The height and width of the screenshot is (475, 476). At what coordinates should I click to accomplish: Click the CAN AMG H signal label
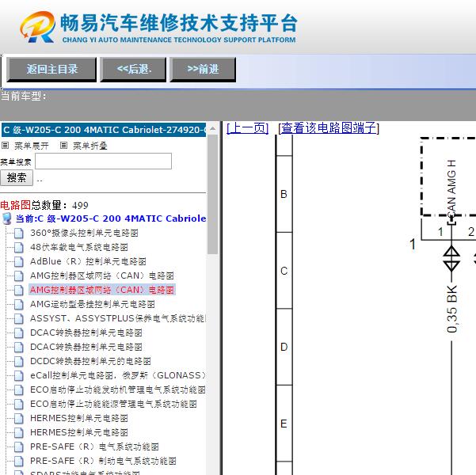pyautogui.click(x=451, y=189)
